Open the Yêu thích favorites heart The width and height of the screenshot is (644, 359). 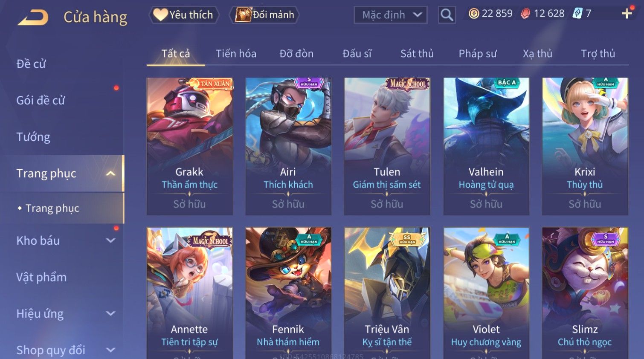[184, 15]
